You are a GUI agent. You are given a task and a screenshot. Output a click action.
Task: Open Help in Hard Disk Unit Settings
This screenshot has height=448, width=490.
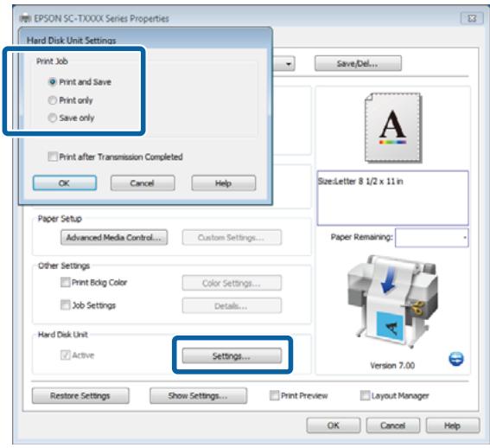tap(224, 183)
